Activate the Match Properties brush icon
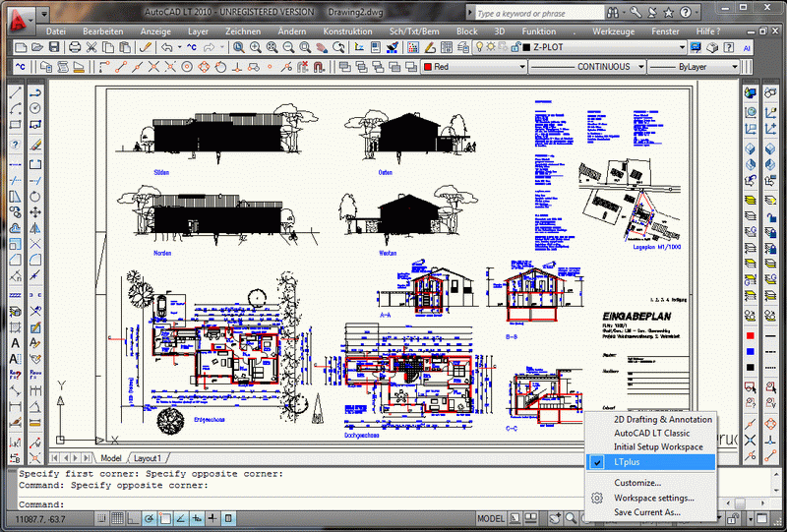The height and width of the screenshot is (532, 787). pos(146,47)
